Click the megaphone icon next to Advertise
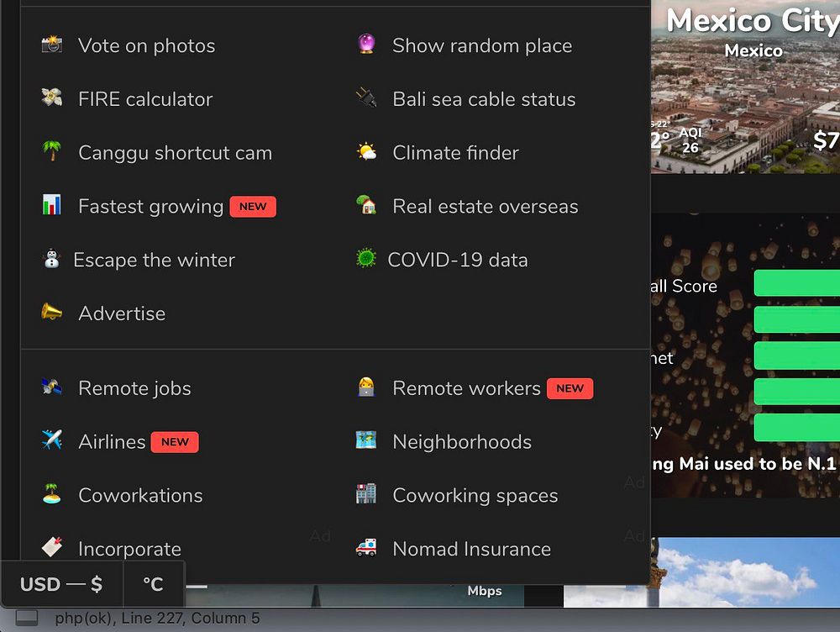This screenshot has height=632, width=840. click(x=52, y=312)
